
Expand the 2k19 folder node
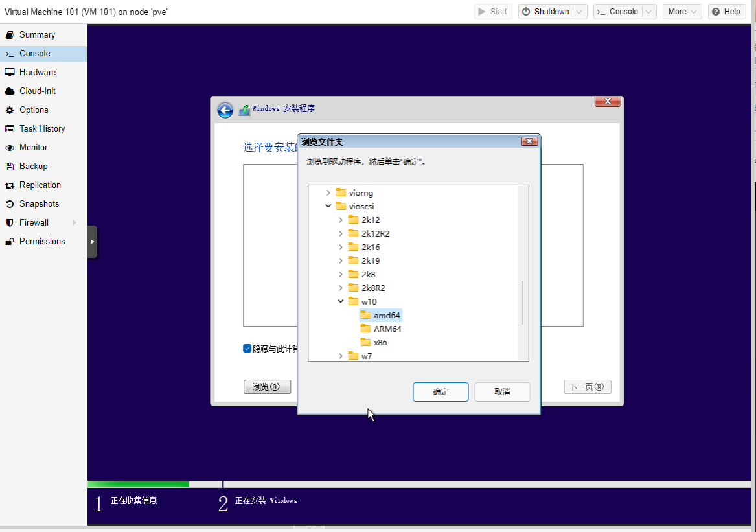pos(341,260)
